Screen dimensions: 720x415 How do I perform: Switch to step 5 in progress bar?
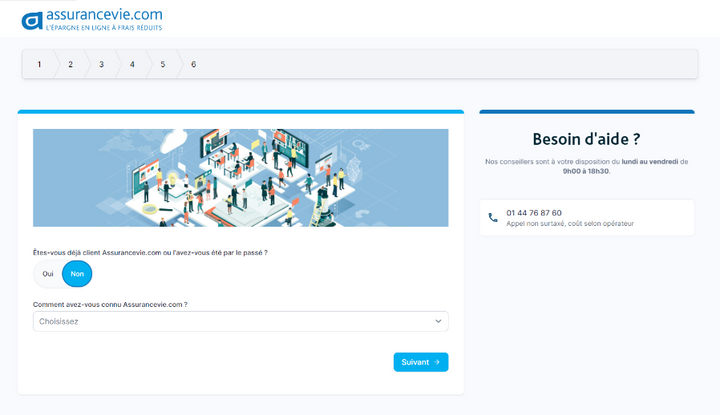coord(162,64)
